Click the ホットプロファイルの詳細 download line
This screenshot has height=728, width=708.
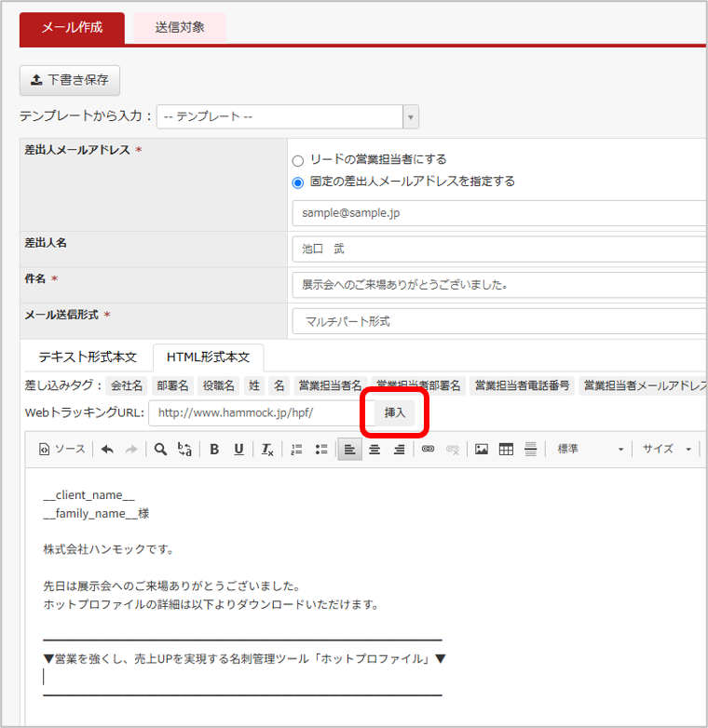click(x=211, y=604)
